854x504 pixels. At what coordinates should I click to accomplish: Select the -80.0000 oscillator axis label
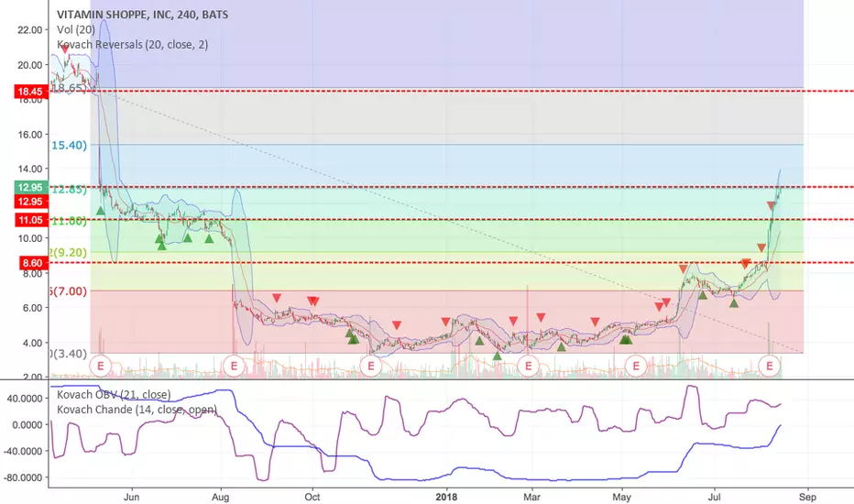[22, 477]
